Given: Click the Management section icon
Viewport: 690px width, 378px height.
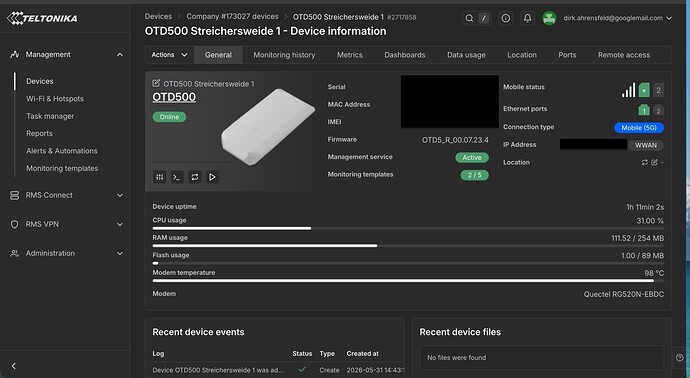Looking at the screenshot, I should point(15,55).
